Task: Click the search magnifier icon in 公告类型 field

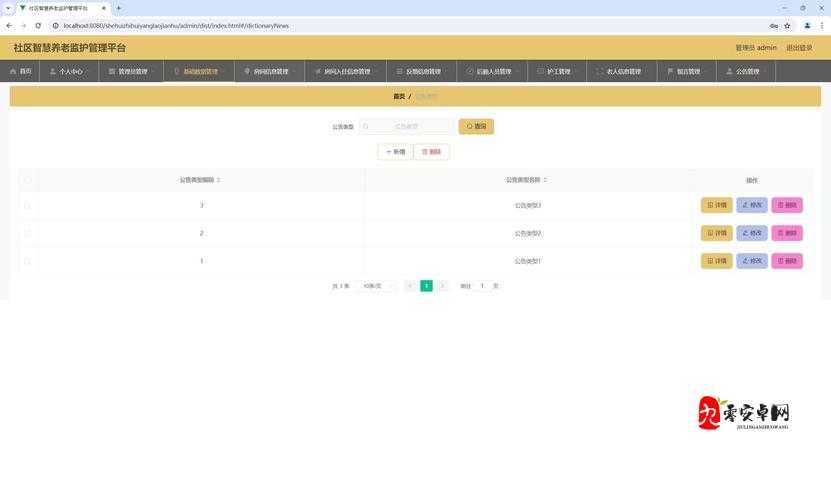Action: (x=367, y=127)
